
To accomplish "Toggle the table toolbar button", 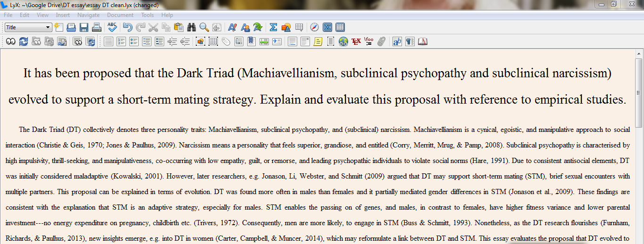I will (340, 27).
